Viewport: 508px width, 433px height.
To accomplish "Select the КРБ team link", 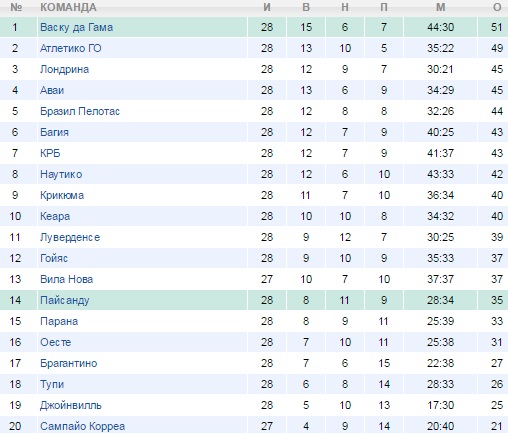I will click(x=50, y=153).
